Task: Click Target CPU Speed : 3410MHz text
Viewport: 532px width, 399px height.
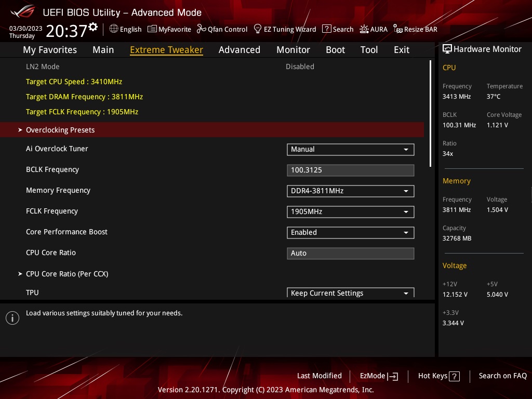Action: [74, 82]
